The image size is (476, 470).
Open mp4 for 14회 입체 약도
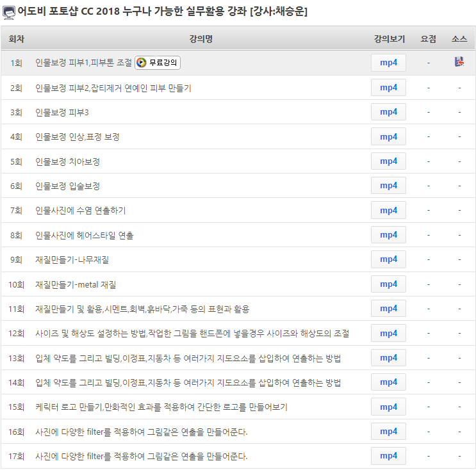388,382
